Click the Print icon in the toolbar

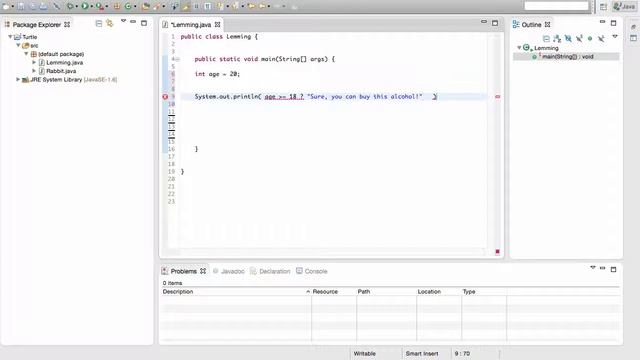pos(43,6)
